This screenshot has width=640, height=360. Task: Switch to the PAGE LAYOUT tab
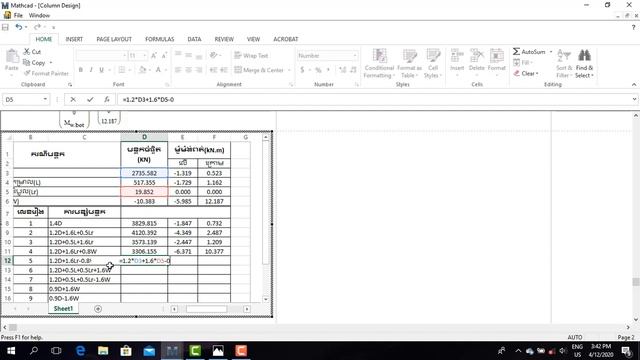coord(114,39)
